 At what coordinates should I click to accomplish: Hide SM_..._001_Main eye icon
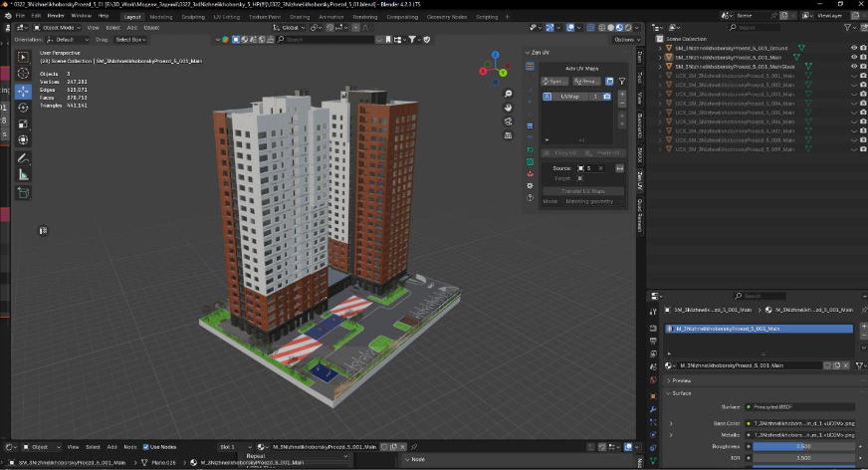point(854,57)
